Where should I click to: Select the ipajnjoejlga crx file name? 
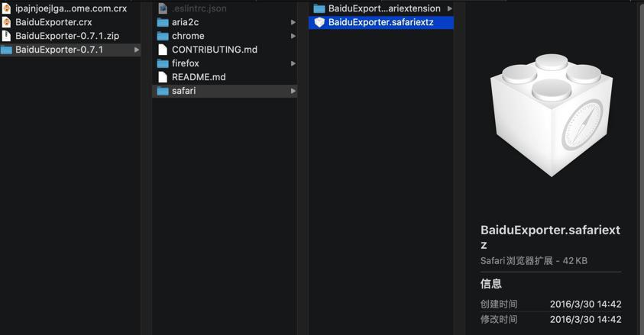pos(71,8)
